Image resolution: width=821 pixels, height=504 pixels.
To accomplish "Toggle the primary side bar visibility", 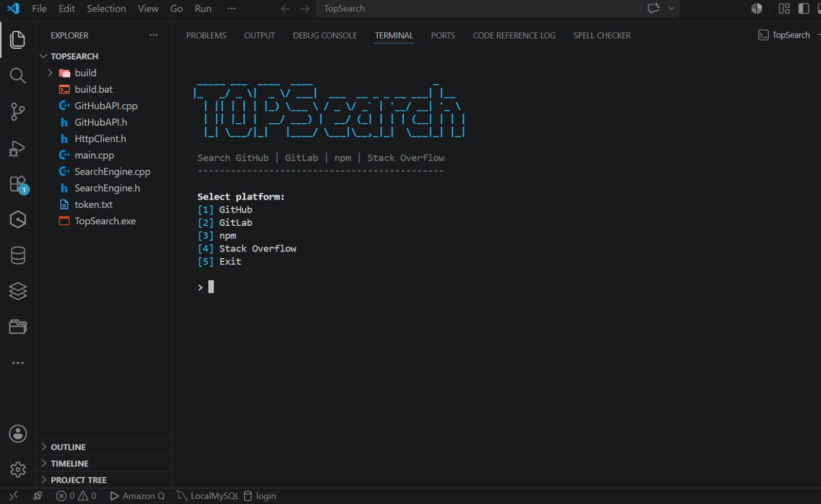I will pyautogui.click(x=804, y=8).
